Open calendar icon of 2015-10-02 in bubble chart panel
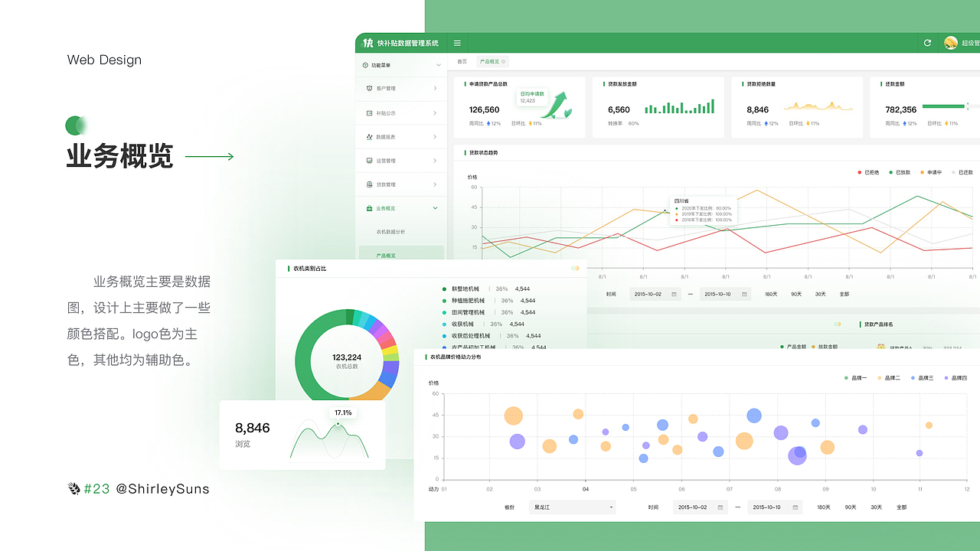 point(719,507)
